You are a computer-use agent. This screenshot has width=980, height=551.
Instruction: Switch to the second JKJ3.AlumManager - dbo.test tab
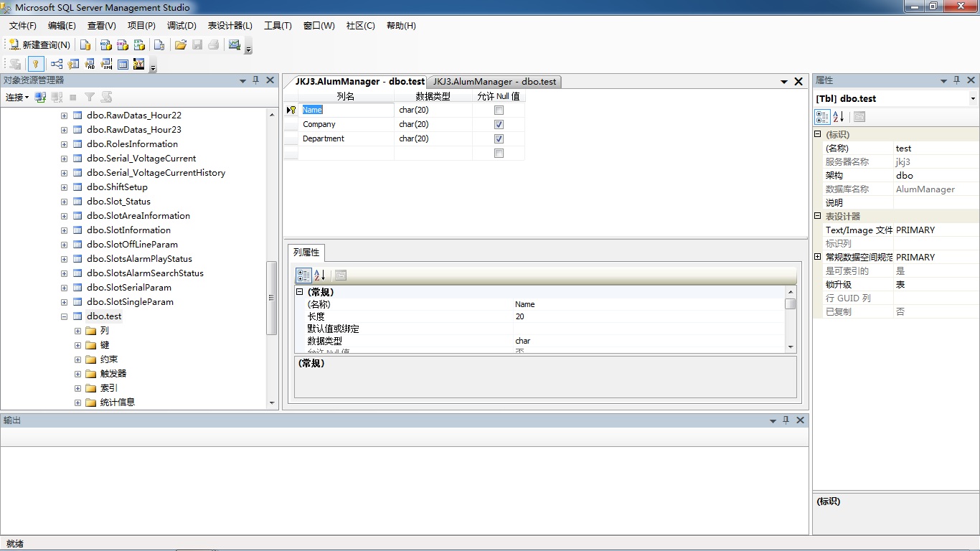pyautogui.click(x=494, y=82)
